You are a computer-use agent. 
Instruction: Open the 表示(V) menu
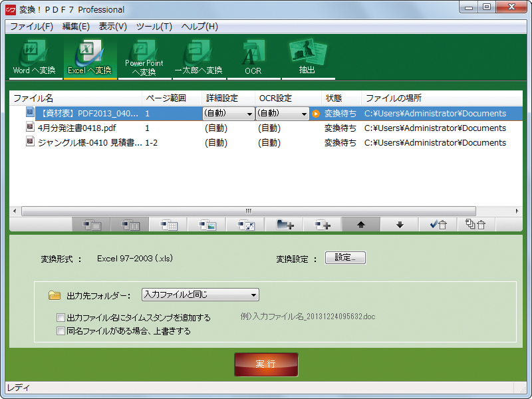click(112, 27)
